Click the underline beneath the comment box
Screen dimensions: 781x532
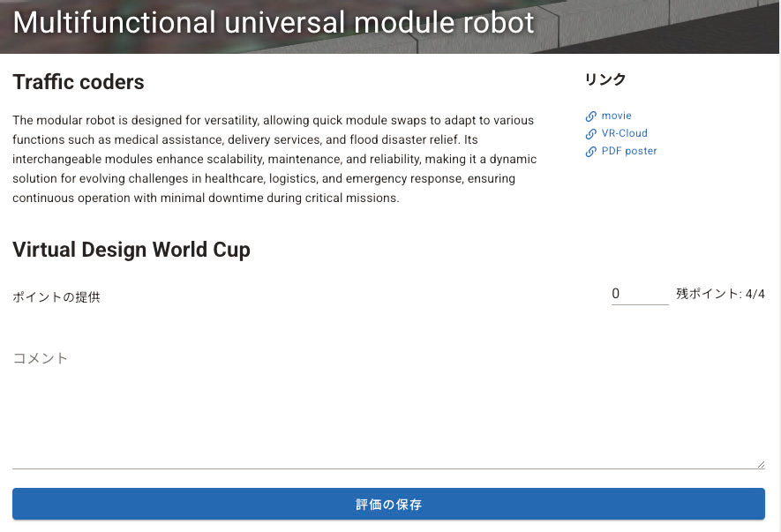[x=388, y=468]
